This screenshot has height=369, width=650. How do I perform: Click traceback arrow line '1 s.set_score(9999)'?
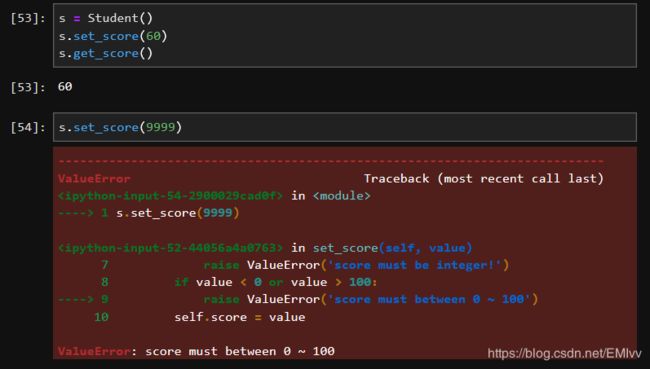pyautogui.click(x=149, y=213)
